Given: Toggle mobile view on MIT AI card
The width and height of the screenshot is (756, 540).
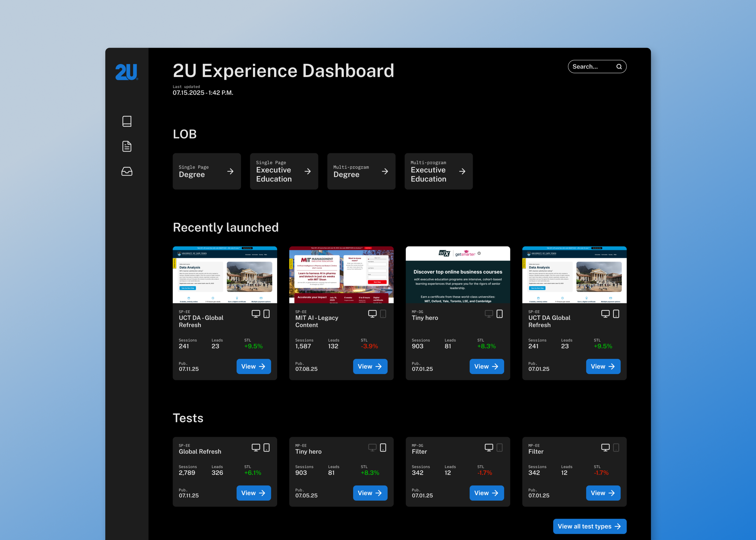Looking at the screenshot, I should 383,314.
